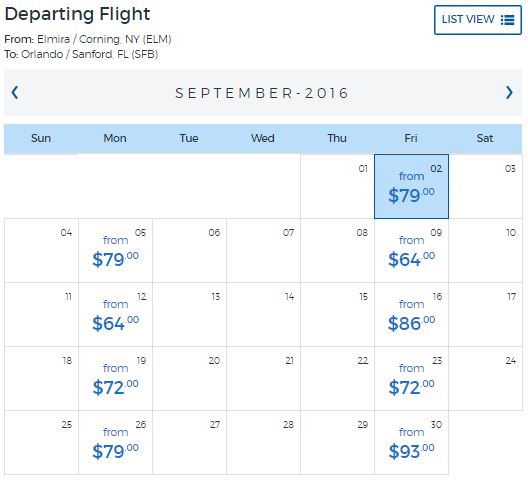Select September 02 fare from $79
Image resolution: width=528 pixels, height=480 pixels.
[x=411, y=187]
